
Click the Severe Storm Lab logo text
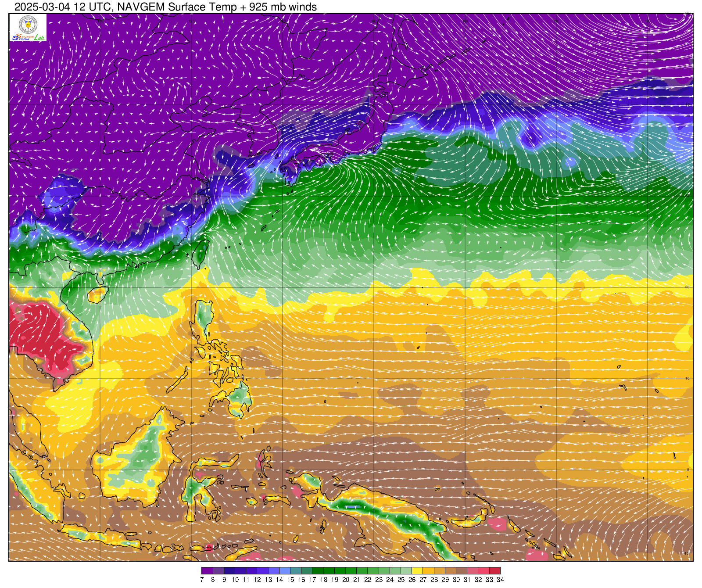[x=28, y=37]
